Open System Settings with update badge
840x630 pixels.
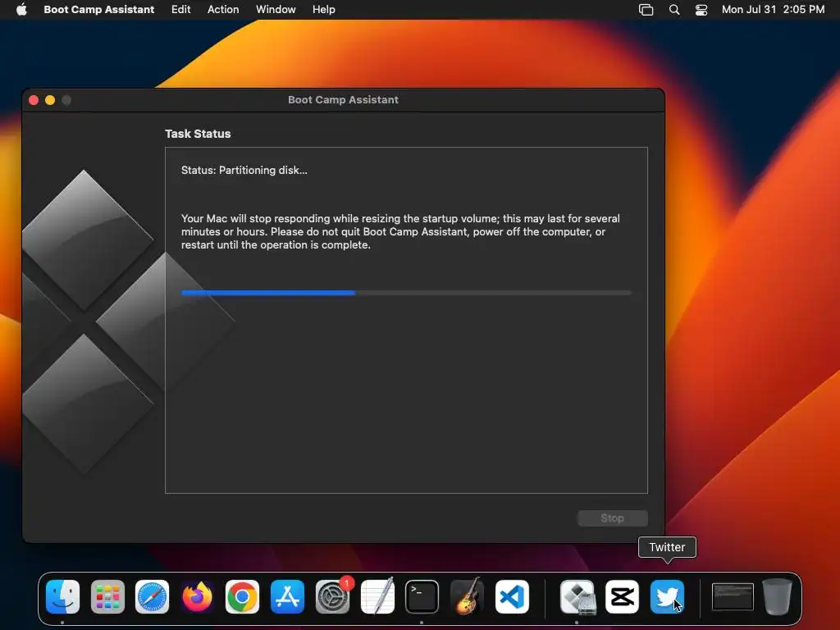pyautogui.click(x=332, y=596)
